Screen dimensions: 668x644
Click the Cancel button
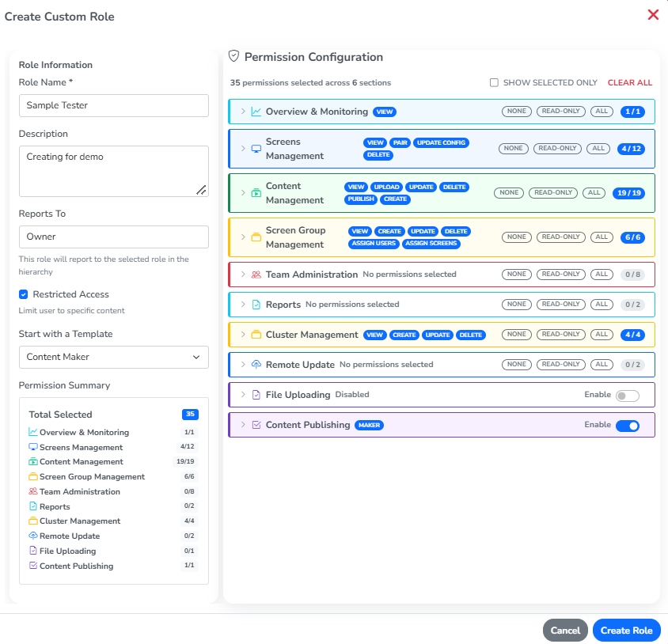point(565,631)
